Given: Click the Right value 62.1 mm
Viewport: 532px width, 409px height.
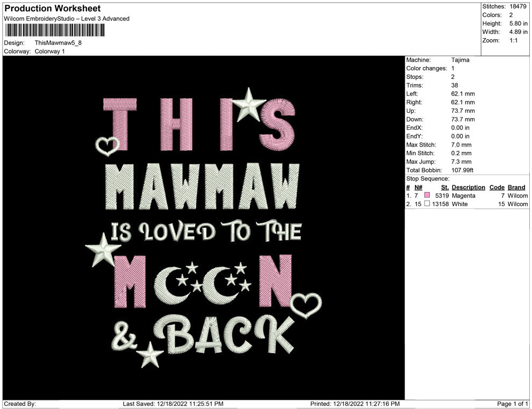Looking at the screenshot, I should (463, 102).
